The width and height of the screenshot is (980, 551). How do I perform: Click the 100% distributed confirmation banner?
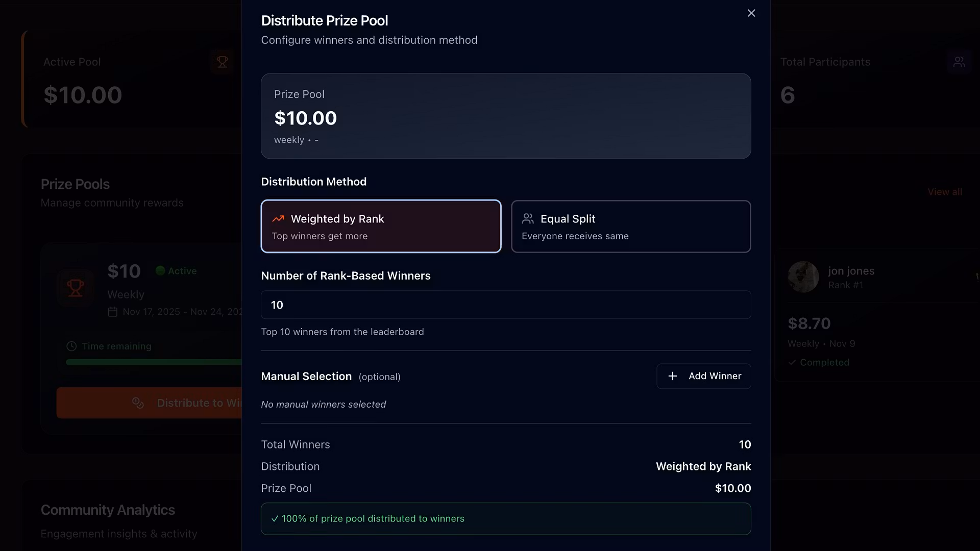pyautogui.click(x=505, y=518)
